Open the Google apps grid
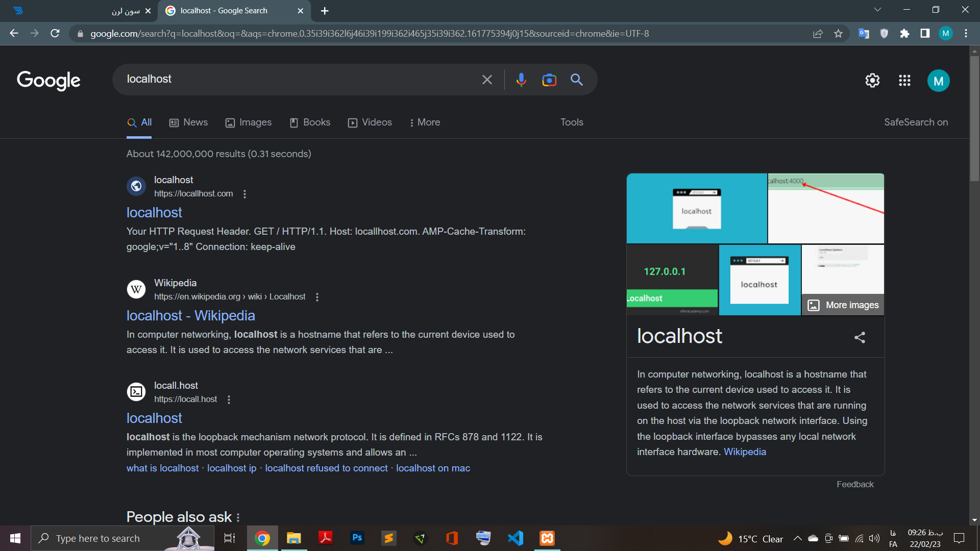 [904, 80]
